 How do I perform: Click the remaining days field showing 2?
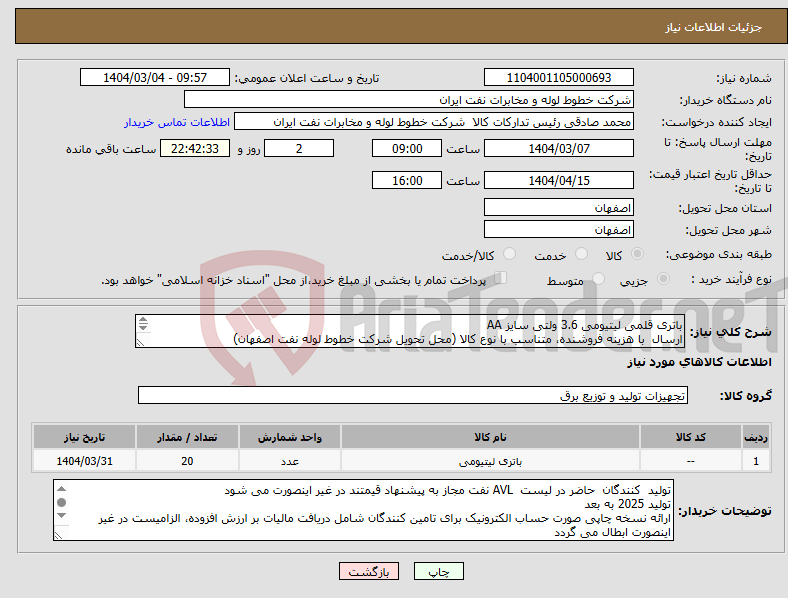tap(299, 149)
